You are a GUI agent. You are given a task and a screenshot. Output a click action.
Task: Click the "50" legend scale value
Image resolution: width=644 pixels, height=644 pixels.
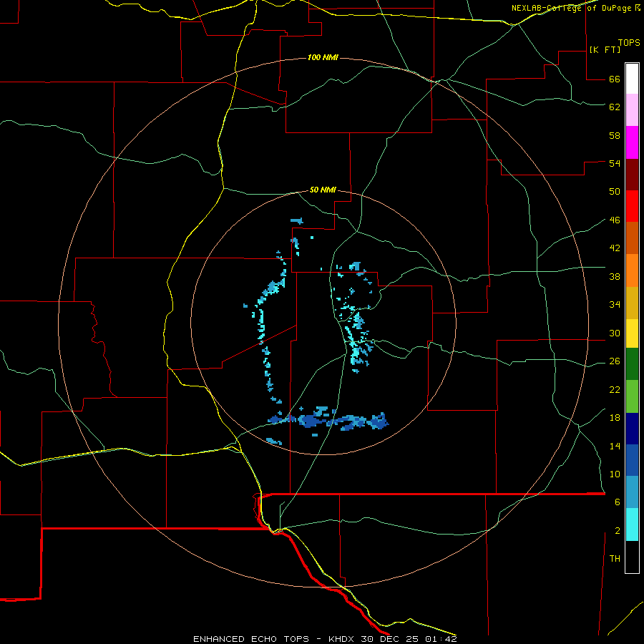[x=615, y=192]
